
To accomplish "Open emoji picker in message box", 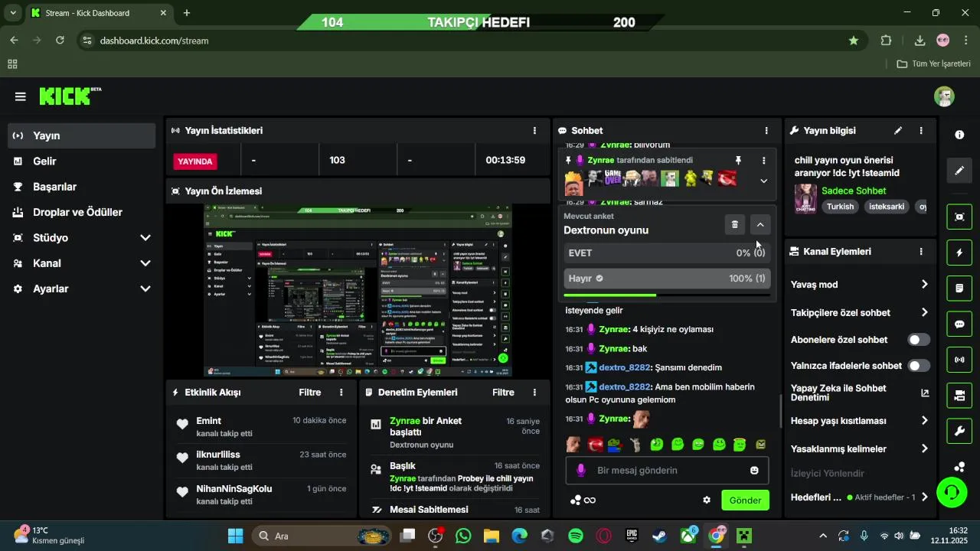I will 754,471.
